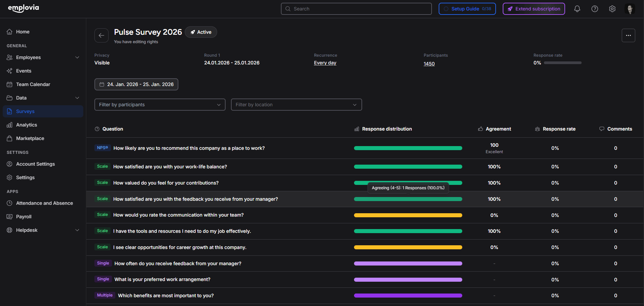644x306 pixels.
Task: Open the settings gear icon in top bar
Action: 612,9
